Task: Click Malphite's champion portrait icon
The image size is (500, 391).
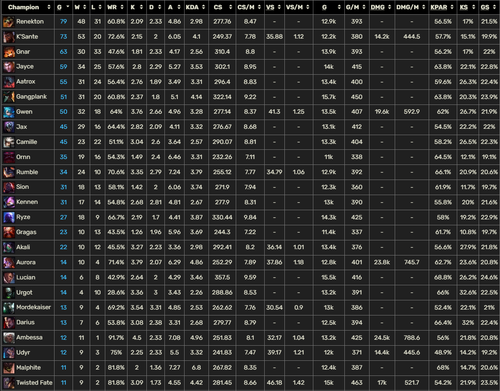Action: point(9,368)
